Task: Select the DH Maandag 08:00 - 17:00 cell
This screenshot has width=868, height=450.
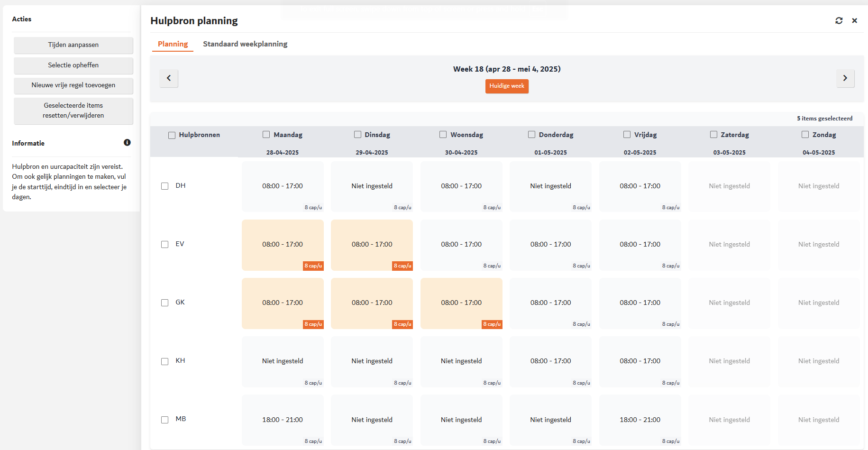Action: point(283,186)
